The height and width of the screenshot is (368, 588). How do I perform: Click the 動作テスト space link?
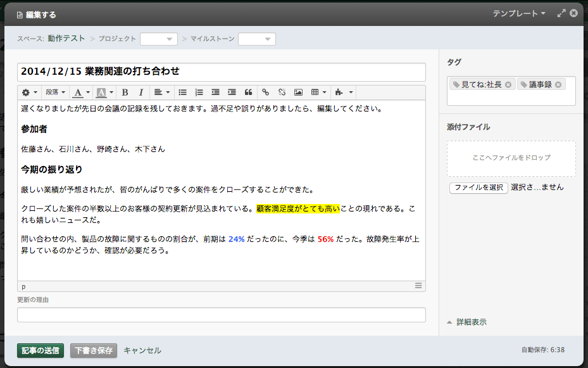tap(66, 38)
